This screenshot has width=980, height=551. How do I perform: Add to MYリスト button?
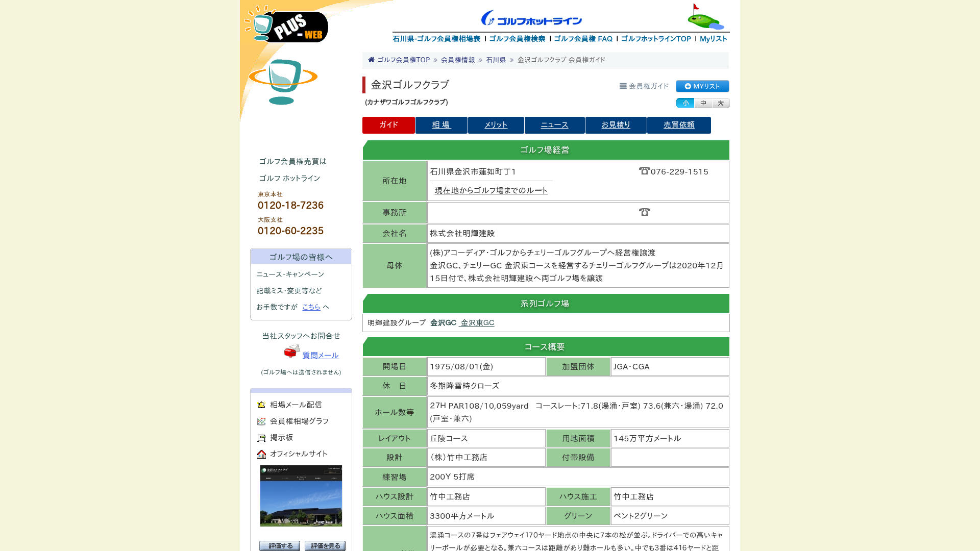coord(702,86)
